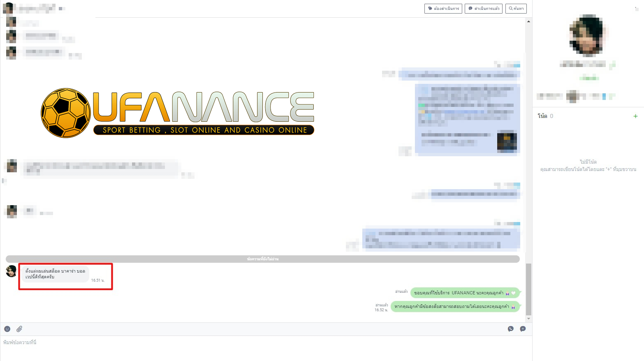Open the image thumbnail in the blurred reply
Screen dimensions: 644x361
coord(507,142)
